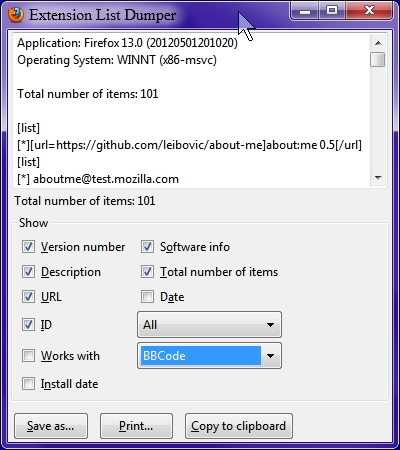Viewport: 400px width, 450px height.
Task: Click the Save as... button
Action: click(51, 426)
